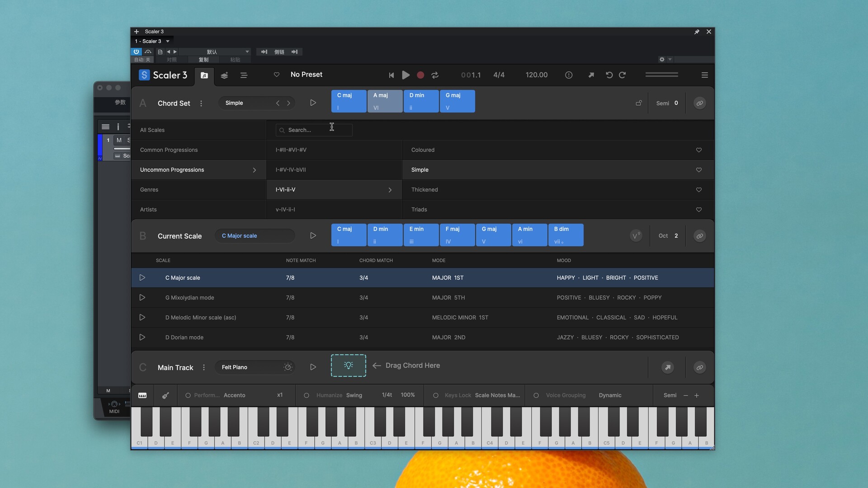
Task: Preview the D Dorian mode row
Action: point(142,338)
